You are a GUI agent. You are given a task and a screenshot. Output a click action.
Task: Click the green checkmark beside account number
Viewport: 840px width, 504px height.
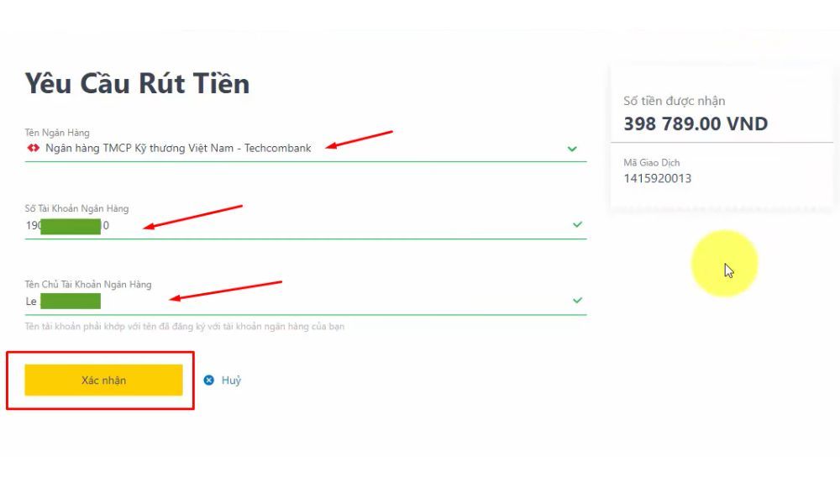[577, 224]
